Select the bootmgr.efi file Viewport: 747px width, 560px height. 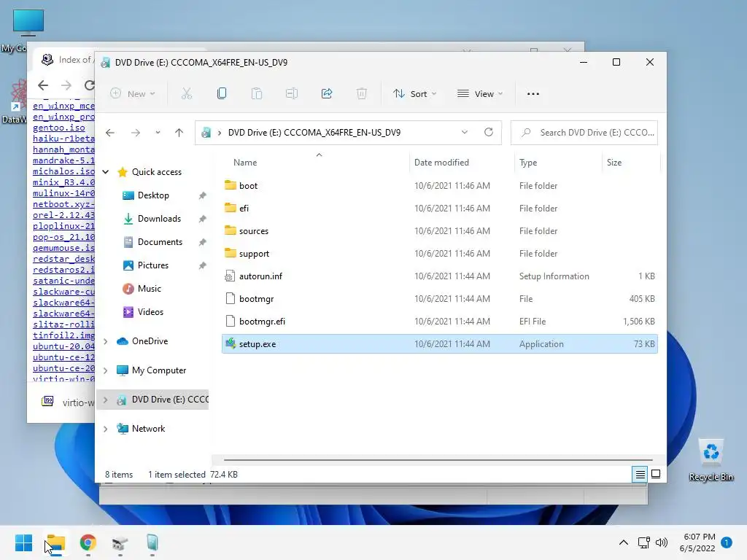point(440,322)
